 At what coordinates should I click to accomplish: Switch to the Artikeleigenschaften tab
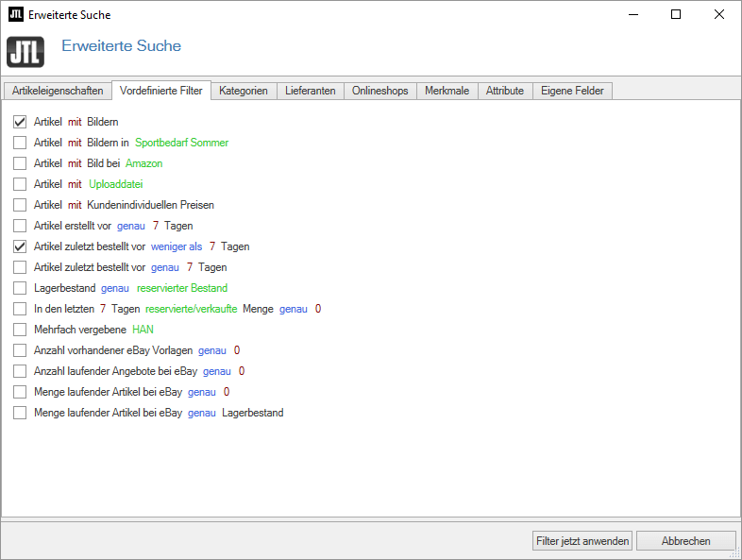point(58,91)
